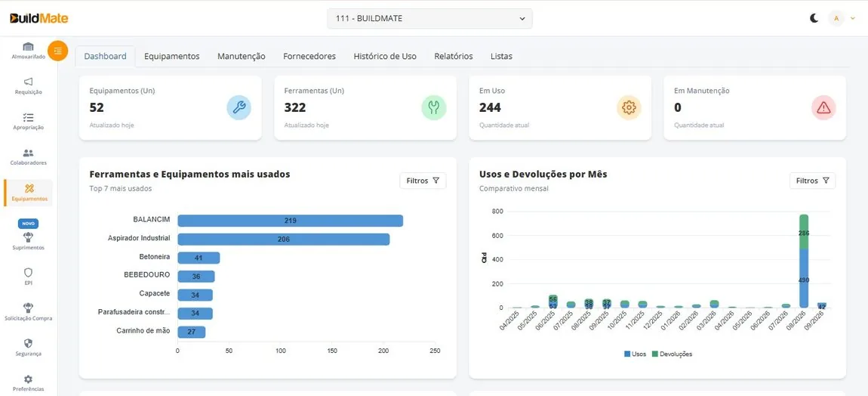Image resolution: width=868 pixels, height=396 pixels.
Task: Open the Segurança sidebar item
Action: click(x=28, y=347)
